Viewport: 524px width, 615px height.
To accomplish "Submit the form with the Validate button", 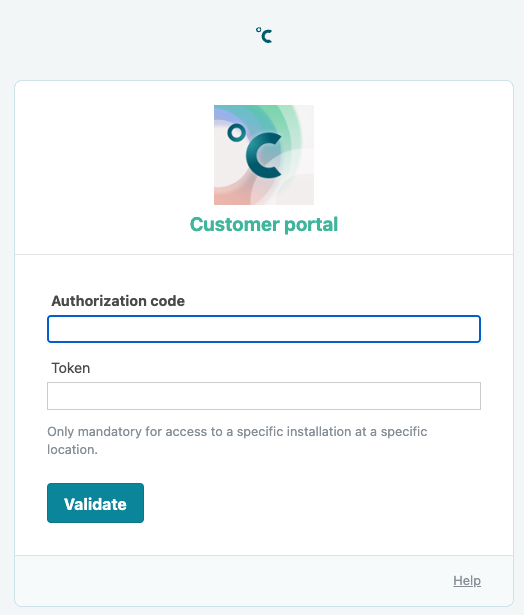I will click(x=95, y=503).
